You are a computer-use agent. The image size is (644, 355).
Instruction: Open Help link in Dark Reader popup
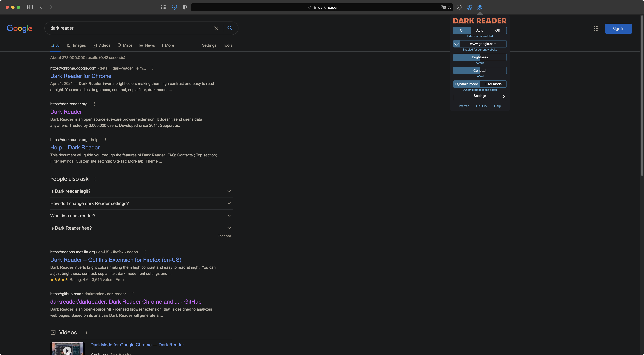[497, 106]
